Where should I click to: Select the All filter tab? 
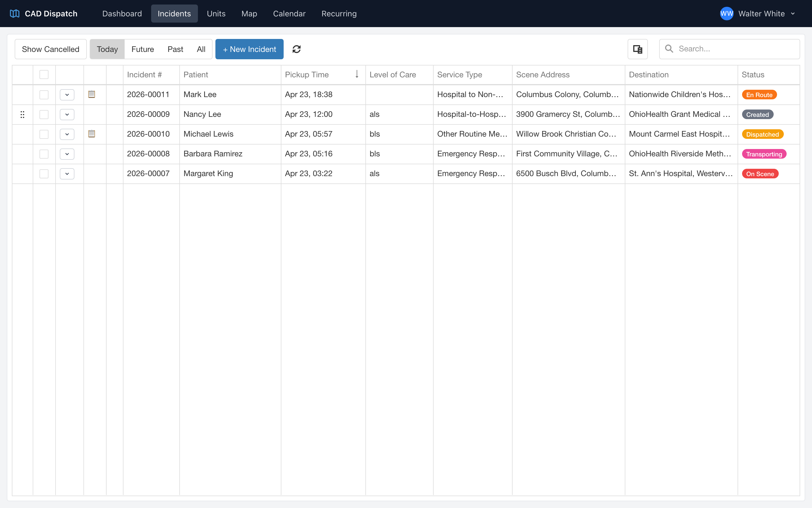[201, 49]
